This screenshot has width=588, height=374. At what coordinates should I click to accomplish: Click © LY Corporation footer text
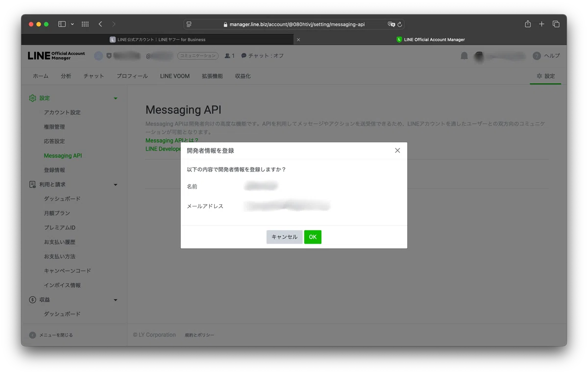click(154, 335)
